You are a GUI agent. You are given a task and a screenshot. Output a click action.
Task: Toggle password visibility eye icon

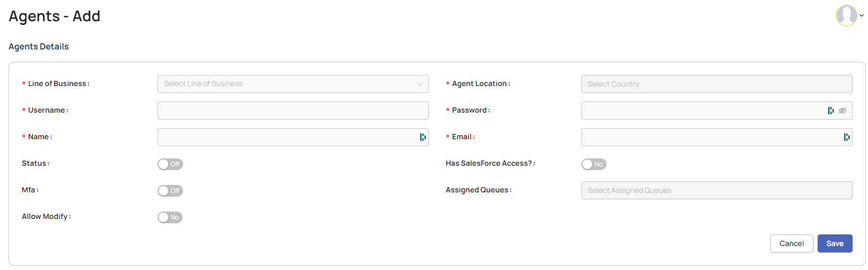pyautogui.click(x=843, y=111)
